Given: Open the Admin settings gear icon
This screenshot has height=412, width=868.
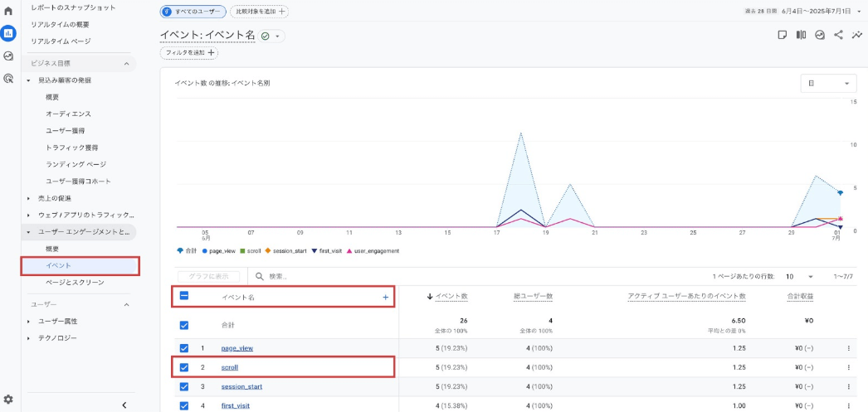Looking at the screenshot, I should pyautogui.click(x=8, y=399).
